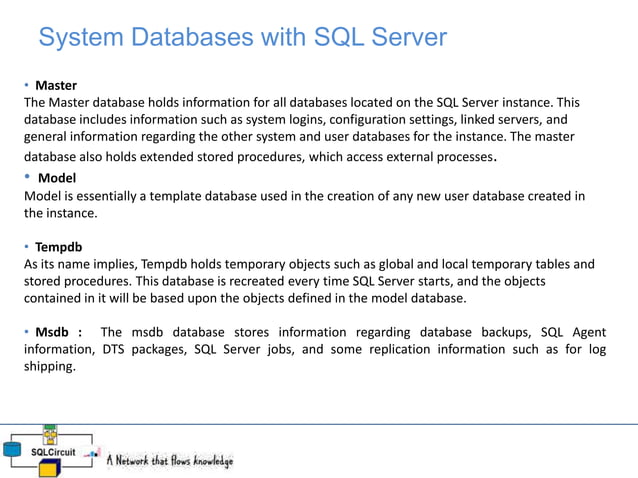Click the line starting 'As its name implies, Tempdb'

pos(309,264)
